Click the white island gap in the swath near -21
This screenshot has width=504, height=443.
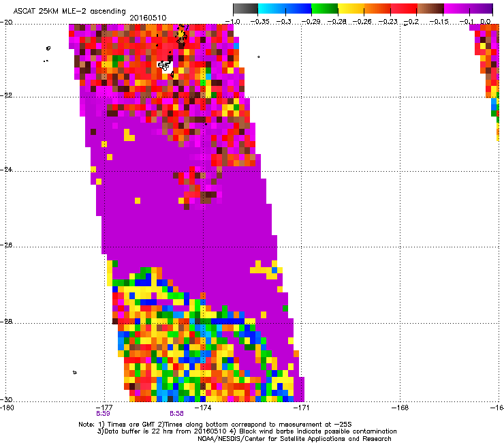click(166, 67)
